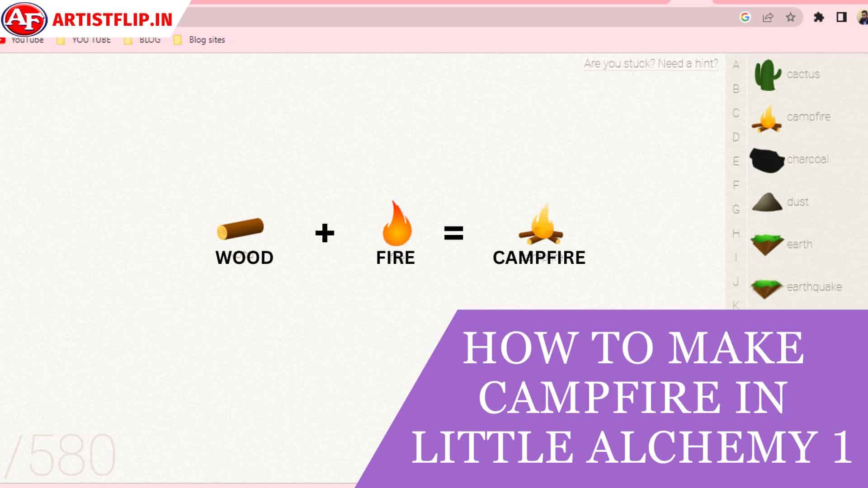Select the campfire icon in the sidebar
This screenshot has width=868, height=488.
[766, 119]
